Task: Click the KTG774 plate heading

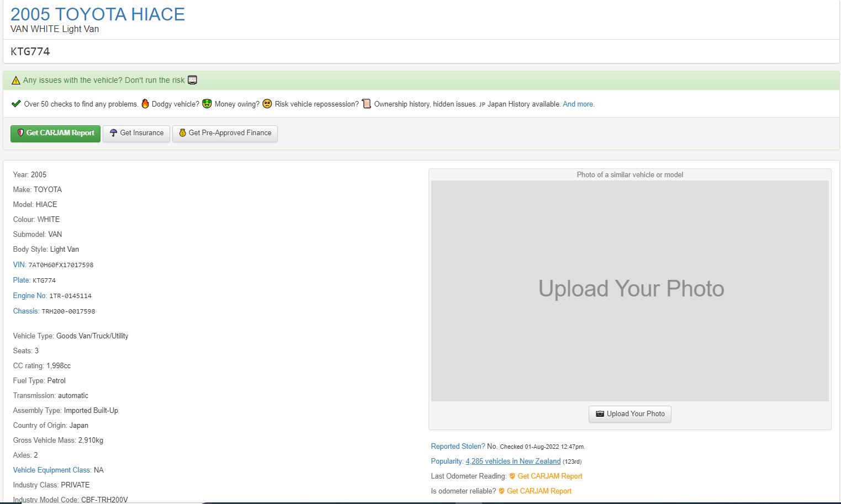Action: tap(30, 52)
